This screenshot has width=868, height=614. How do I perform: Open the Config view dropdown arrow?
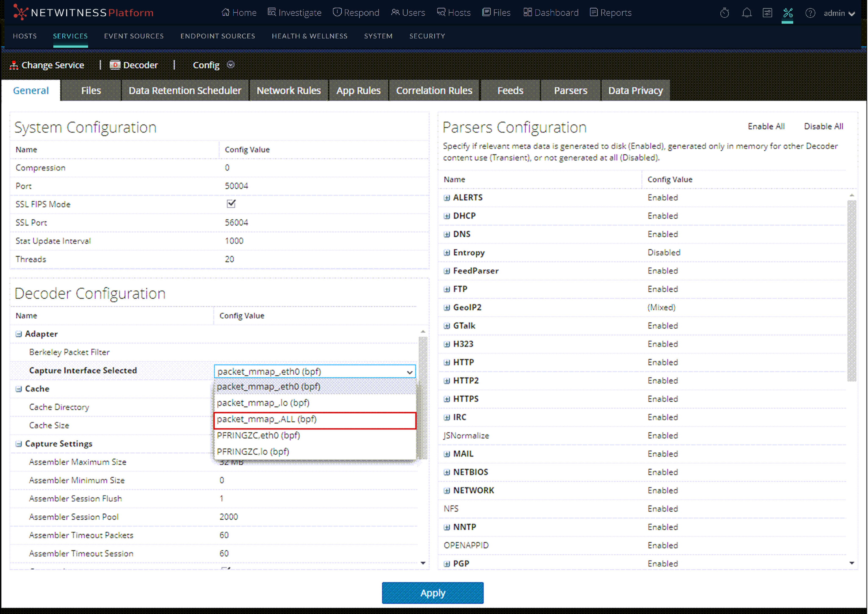point(231,65)
